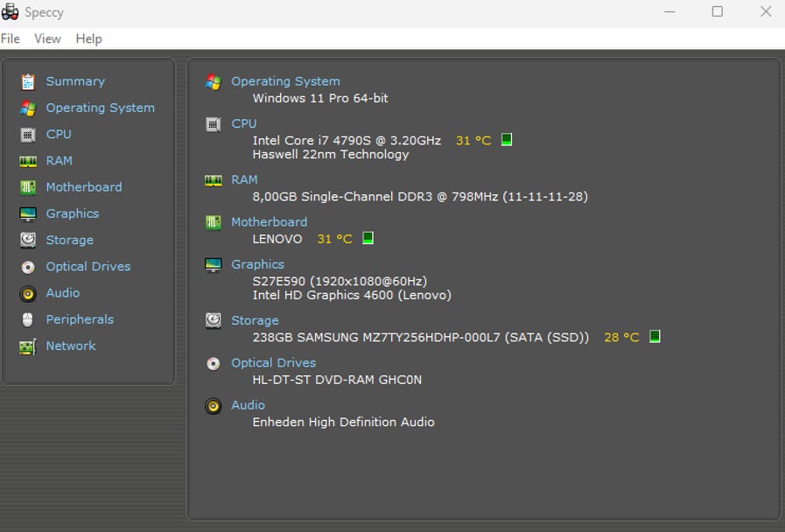Click the Graphics monitor icon in sidebar
This screenshot has height=532, width=785.
tap(28, 214)
